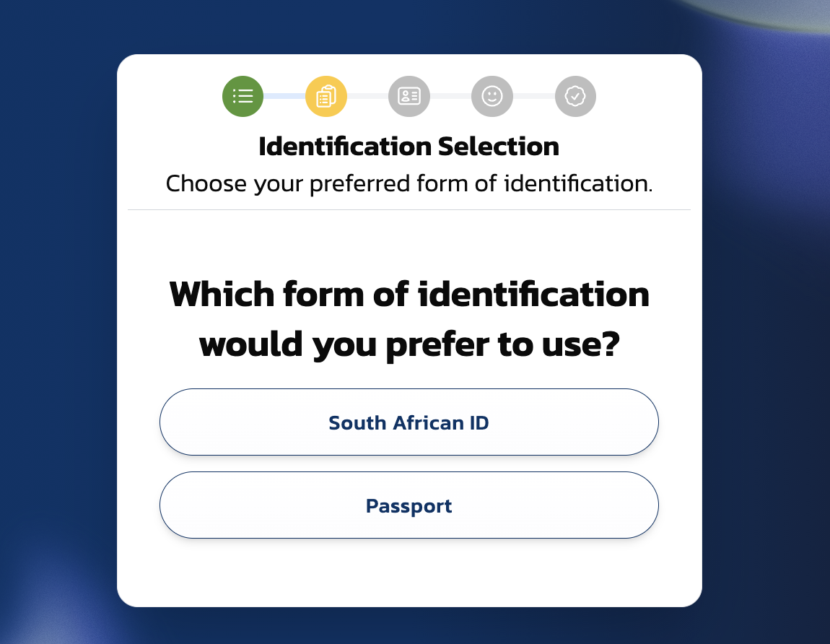Select the South African ID option
The height and width of the screenshot is (644, 830).
pyautogui.click(x=409, y=422)
